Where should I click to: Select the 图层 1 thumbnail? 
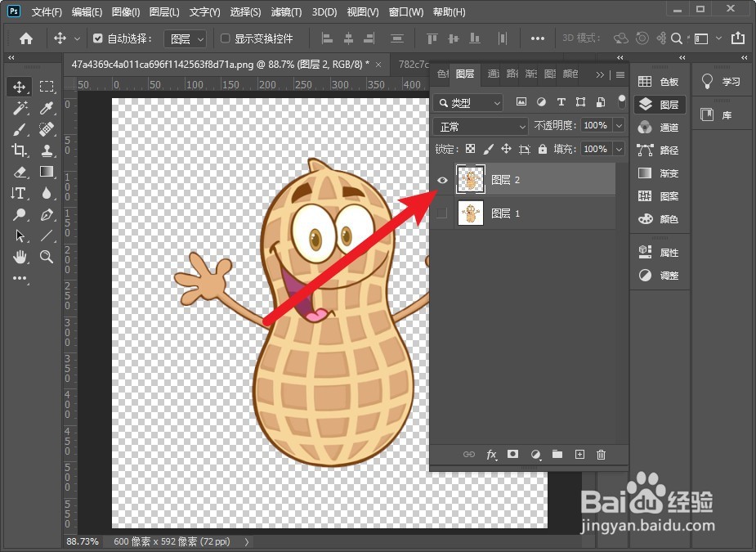[x=470, y=213]
